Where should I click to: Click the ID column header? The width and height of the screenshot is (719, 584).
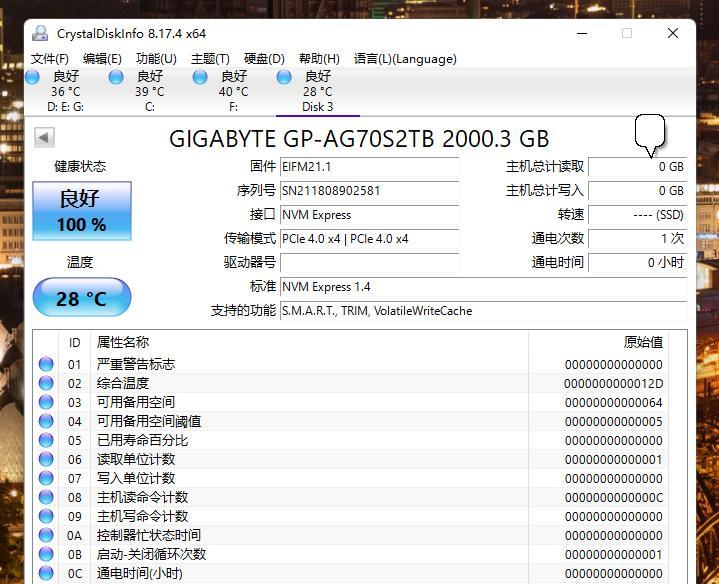tap(74, 342)
